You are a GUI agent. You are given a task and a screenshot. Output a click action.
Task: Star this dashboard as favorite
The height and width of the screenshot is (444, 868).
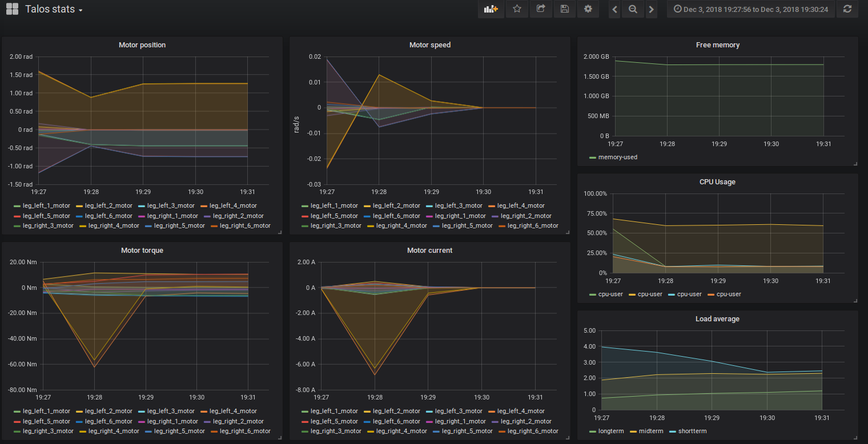coord(517,9)
